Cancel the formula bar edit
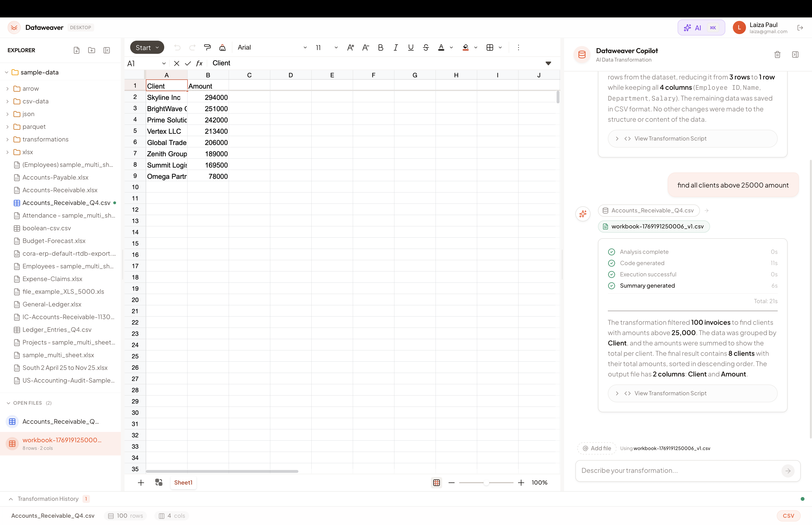 click(x=176, y=63)
